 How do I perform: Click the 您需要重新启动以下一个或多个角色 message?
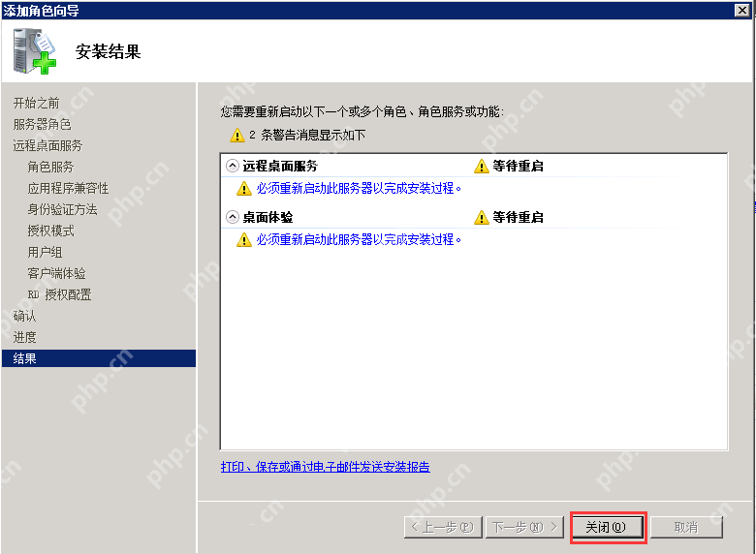pos(362,111)
